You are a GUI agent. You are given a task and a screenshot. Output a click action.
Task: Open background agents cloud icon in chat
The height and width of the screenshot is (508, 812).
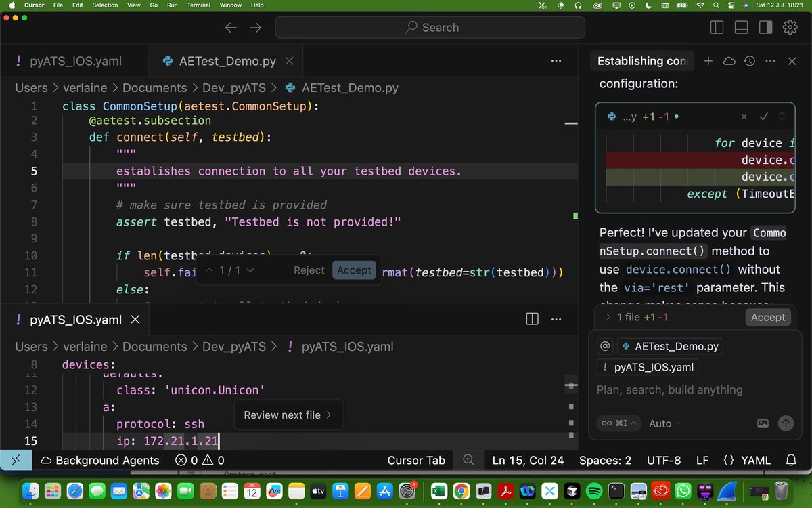pyautogui.click(x=729, y=61)
